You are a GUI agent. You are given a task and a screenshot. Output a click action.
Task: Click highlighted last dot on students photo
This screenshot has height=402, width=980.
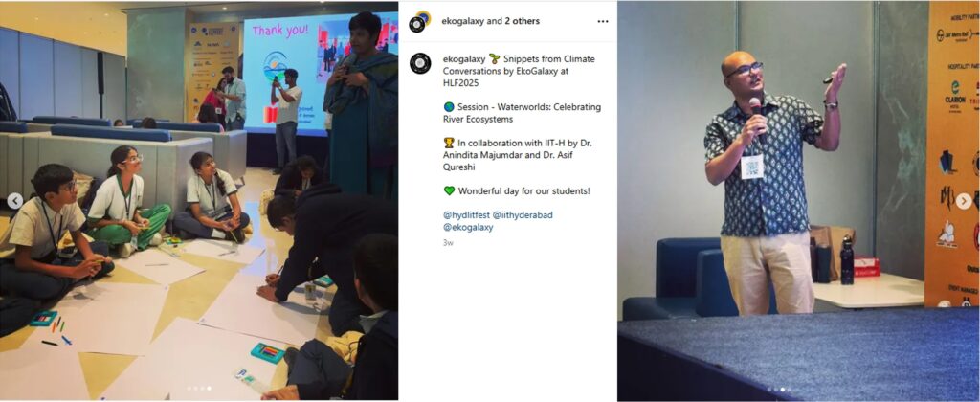209,389
